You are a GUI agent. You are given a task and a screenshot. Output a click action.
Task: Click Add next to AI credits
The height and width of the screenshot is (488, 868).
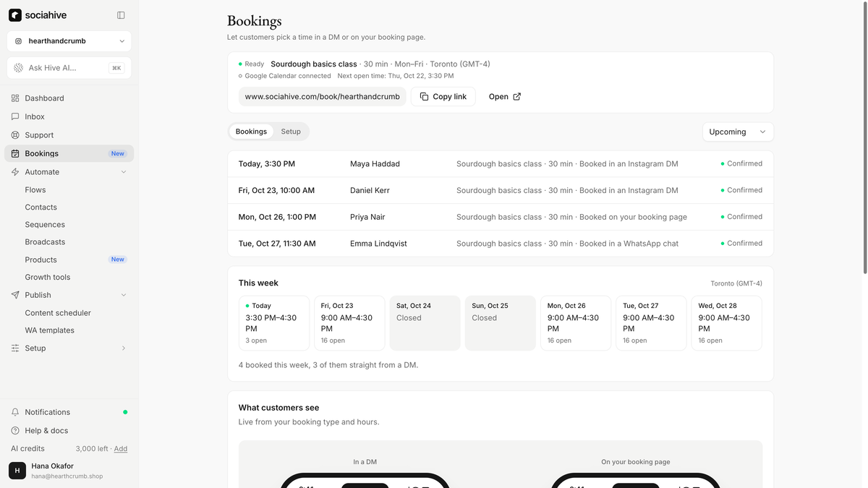pos(121,449)
